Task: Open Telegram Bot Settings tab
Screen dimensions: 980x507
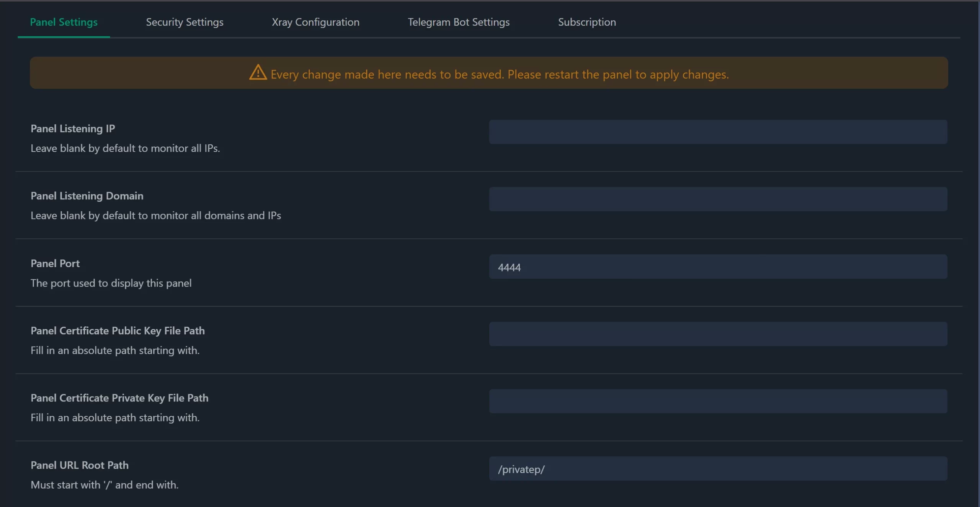Action: tap(459, 21)
